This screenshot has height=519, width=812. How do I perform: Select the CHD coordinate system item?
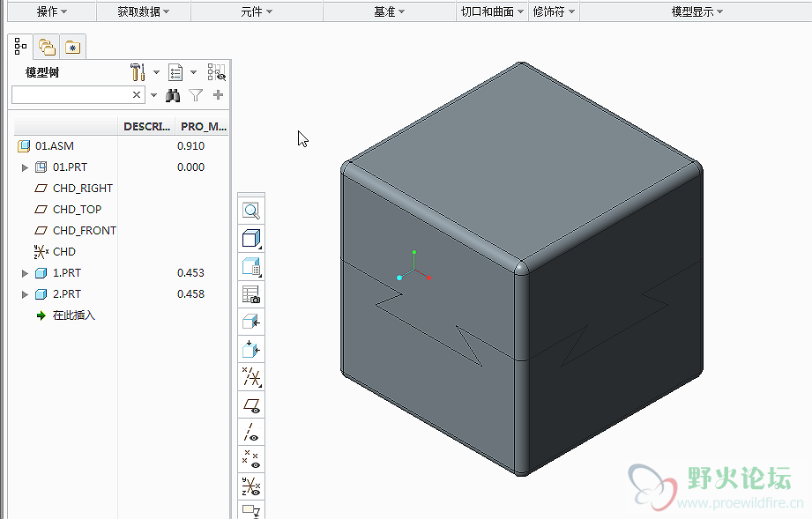tap(64, 252)
